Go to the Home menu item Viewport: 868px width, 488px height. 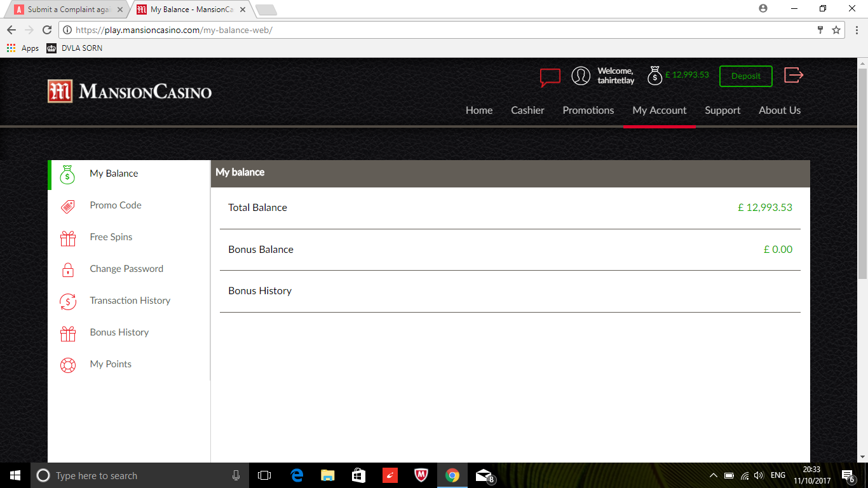pos(479,110)
